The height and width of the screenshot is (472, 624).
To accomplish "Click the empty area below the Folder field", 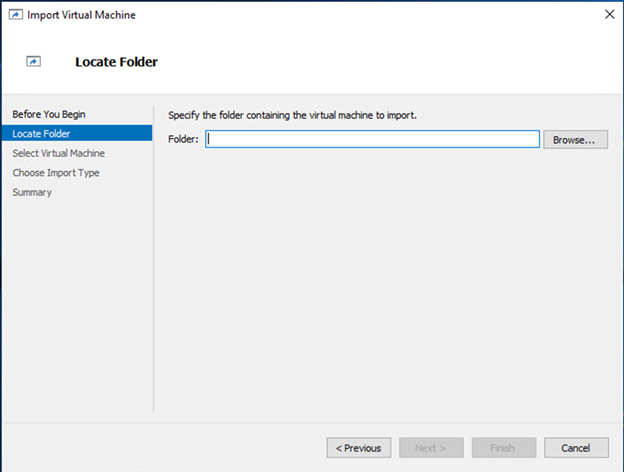I will coord(386,279).
